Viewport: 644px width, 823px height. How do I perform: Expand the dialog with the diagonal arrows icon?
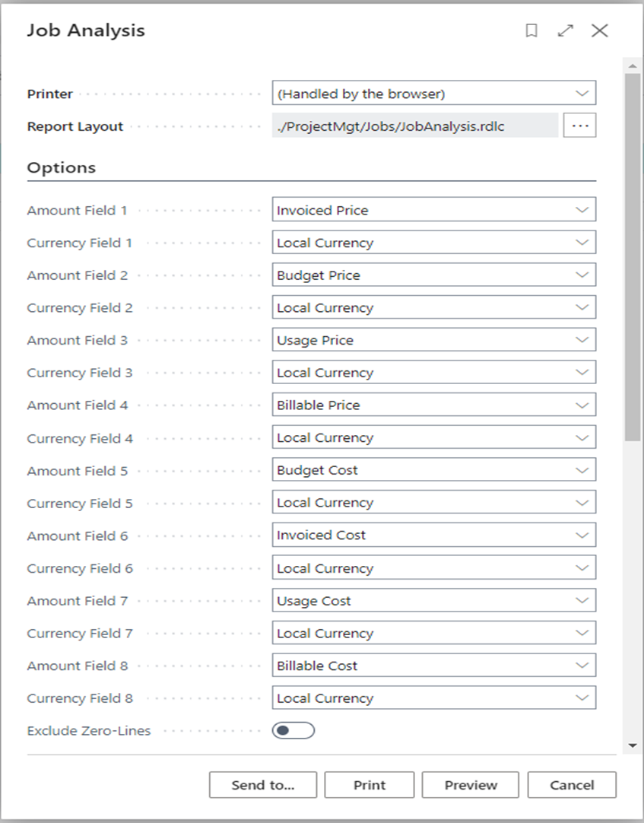[x=565, y=30]
